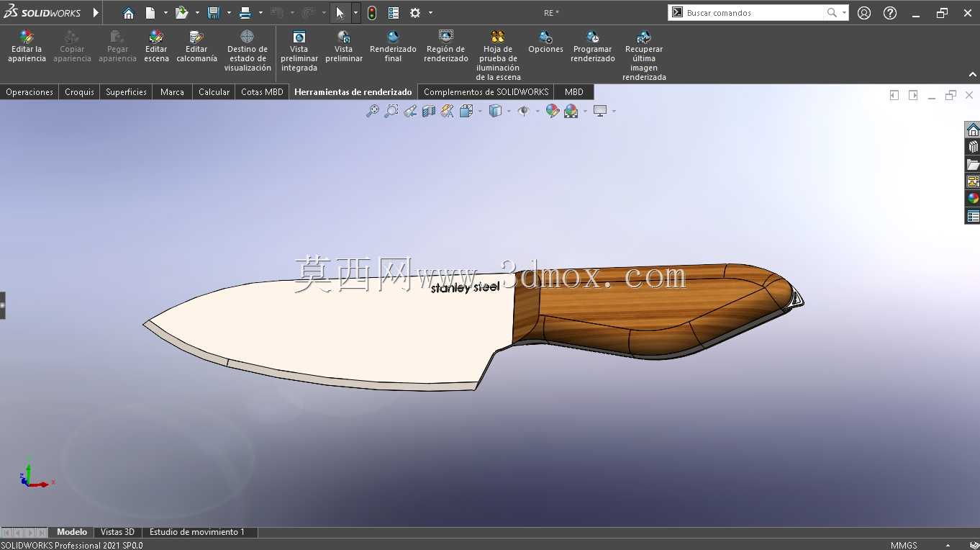Screen dimensions: 980x550
Task: Open render Opciones in the ribbon
Action: click(545, 42)
